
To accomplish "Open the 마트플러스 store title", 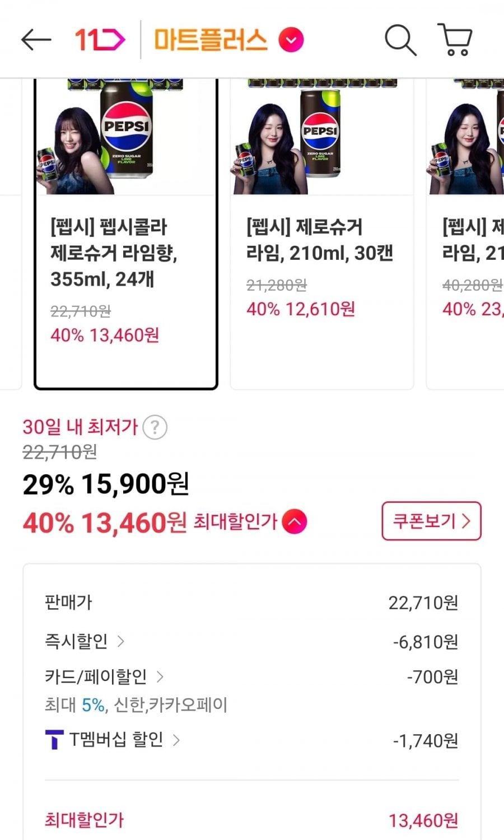I will [x=211, y=40].
